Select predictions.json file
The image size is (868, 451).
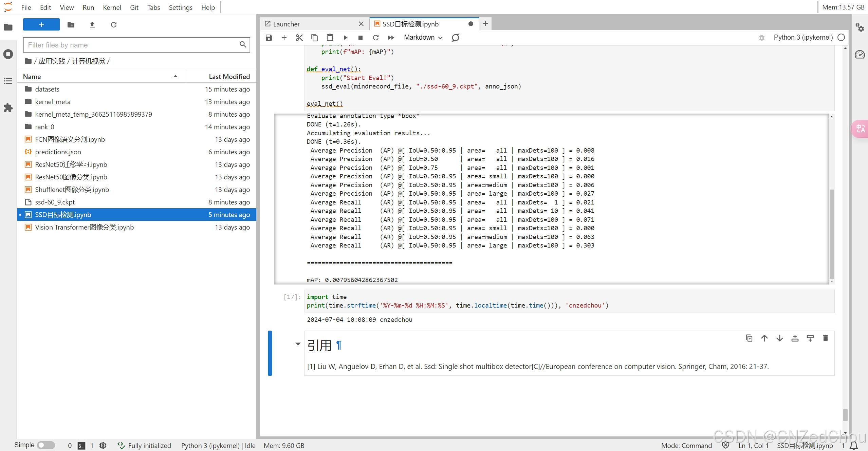click(x=136, y=152)
